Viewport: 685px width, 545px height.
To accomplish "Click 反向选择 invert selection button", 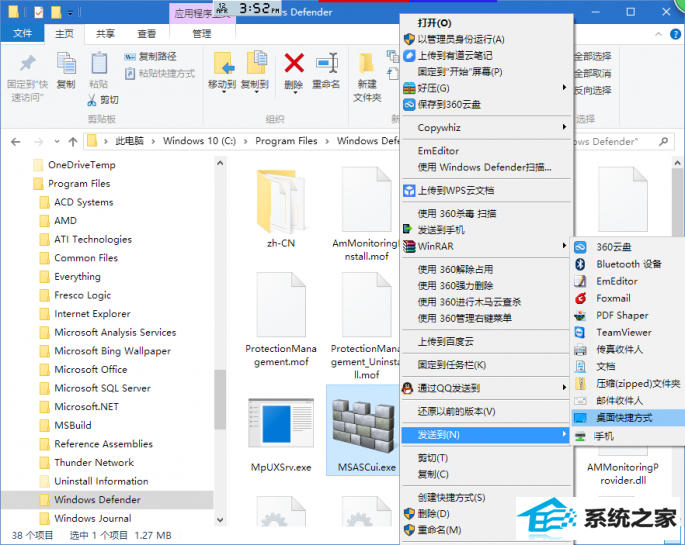I will pos(592,90).
